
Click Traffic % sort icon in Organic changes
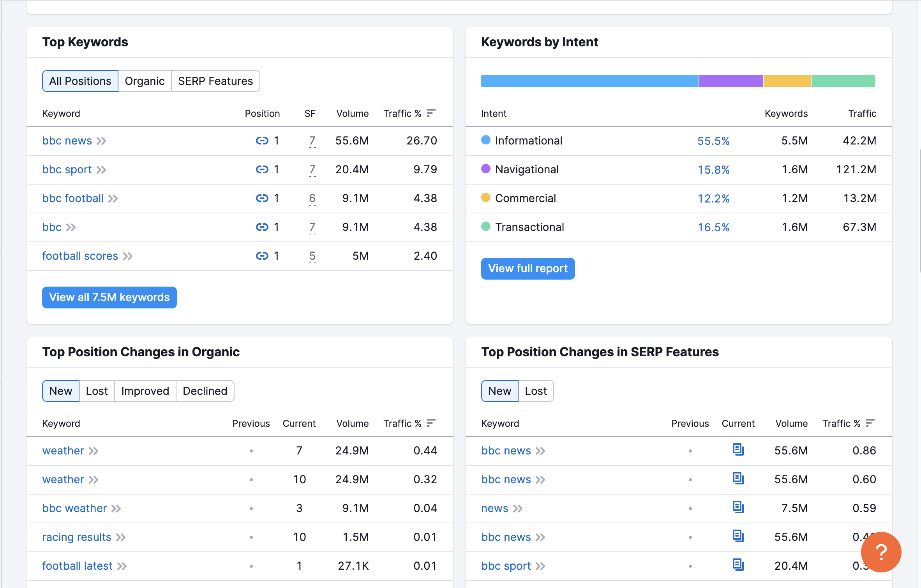pos(431,423)
